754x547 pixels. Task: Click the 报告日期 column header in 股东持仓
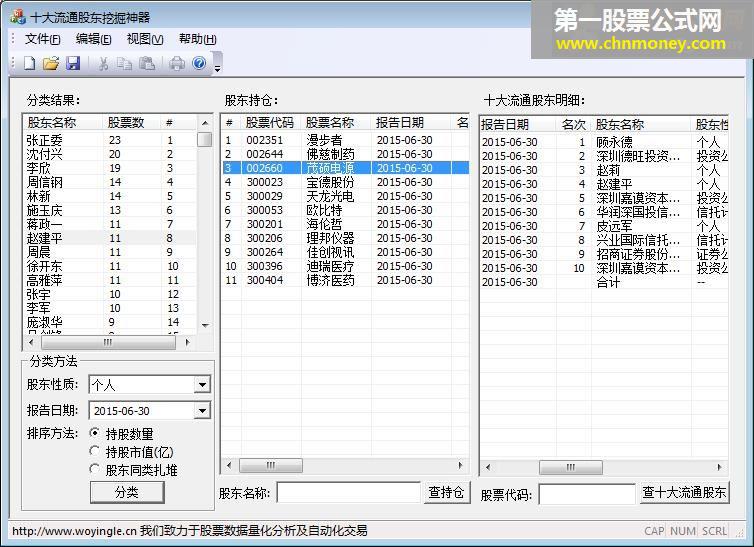pos(411,123)
